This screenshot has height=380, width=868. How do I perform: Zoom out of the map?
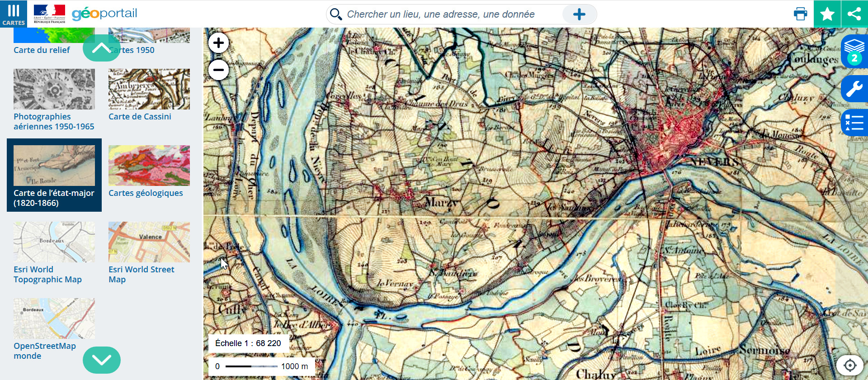218,70
